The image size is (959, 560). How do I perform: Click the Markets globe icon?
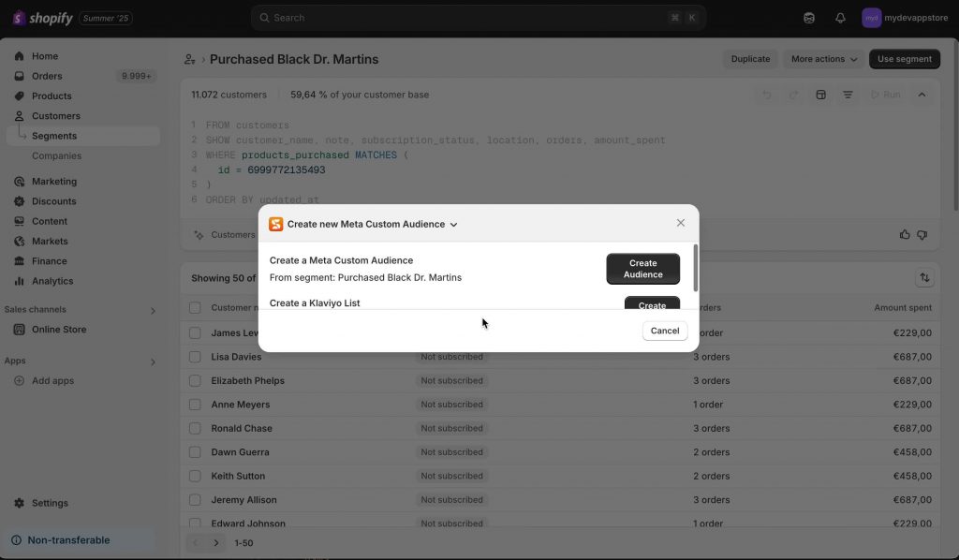[19, 242]
